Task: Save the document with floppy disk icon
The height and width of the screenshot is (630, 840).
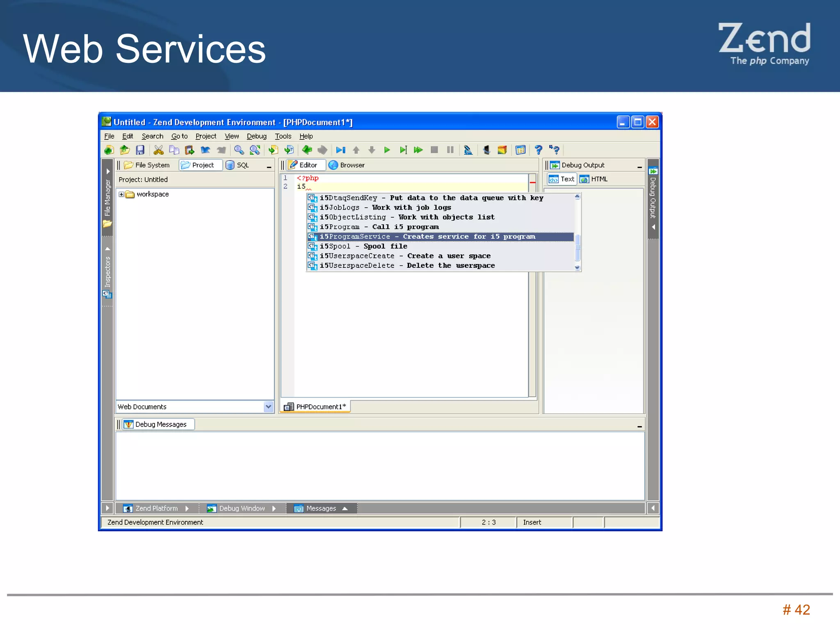Action: click(x=140, y=150)
